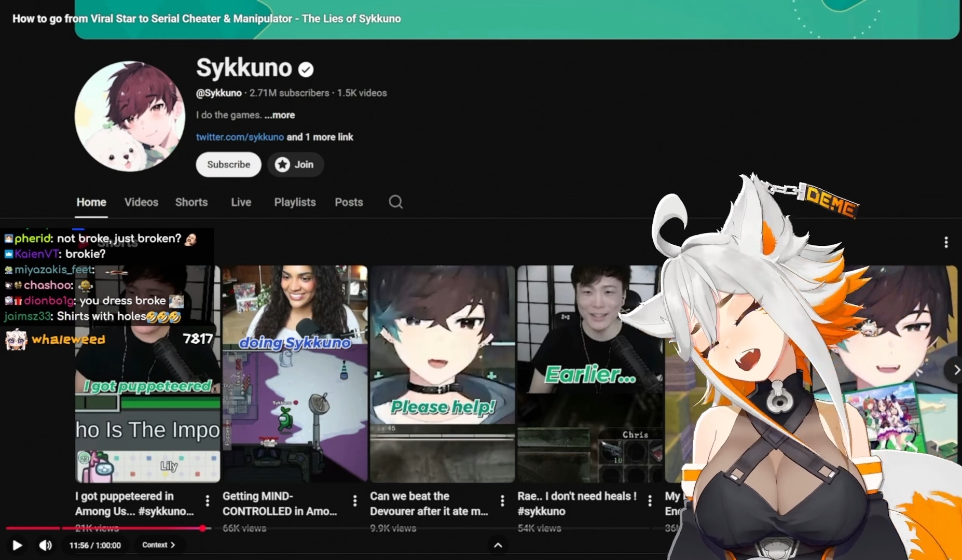Open options for 'Can we beat the Devourer' short
The width and height of the screenshot is (962, 560).
tap(502, 500)
